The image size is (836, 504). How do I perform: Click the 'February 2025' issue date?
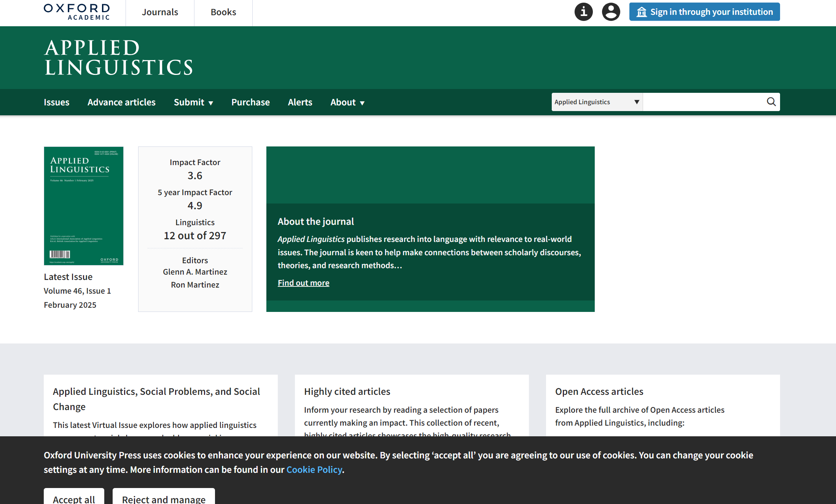pos(70,305)
